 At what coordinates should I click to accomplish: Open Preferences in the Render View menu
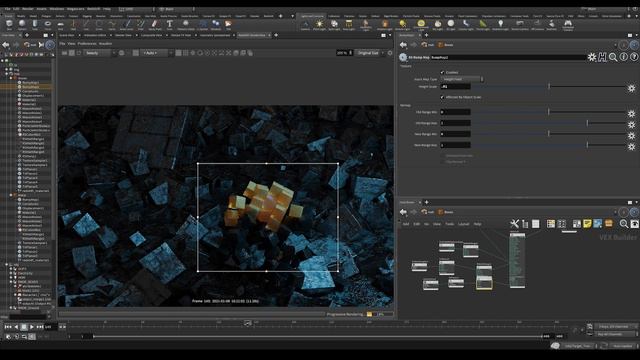click(x=87, y=43)
